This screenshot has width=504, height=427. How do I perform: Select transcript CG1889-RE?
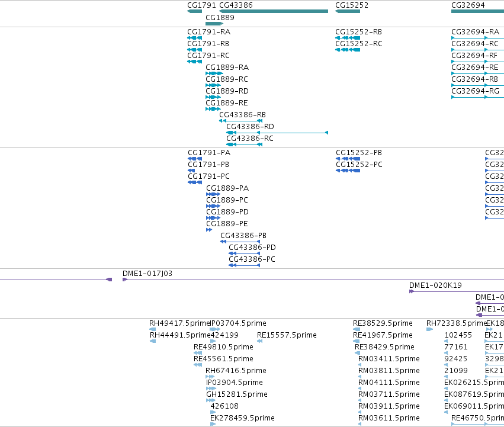click(x=213, y=109)
